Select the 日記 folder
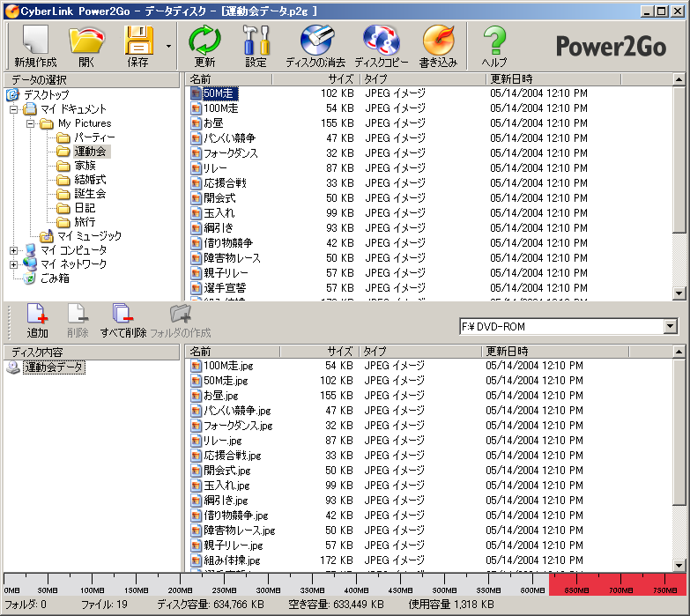690x616 pixels. pyautogui.click(x=85, y=208)
